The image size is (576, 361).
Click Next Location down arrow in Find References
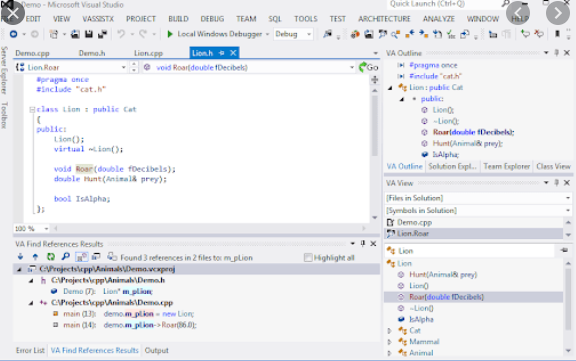[x=20, y=257]
